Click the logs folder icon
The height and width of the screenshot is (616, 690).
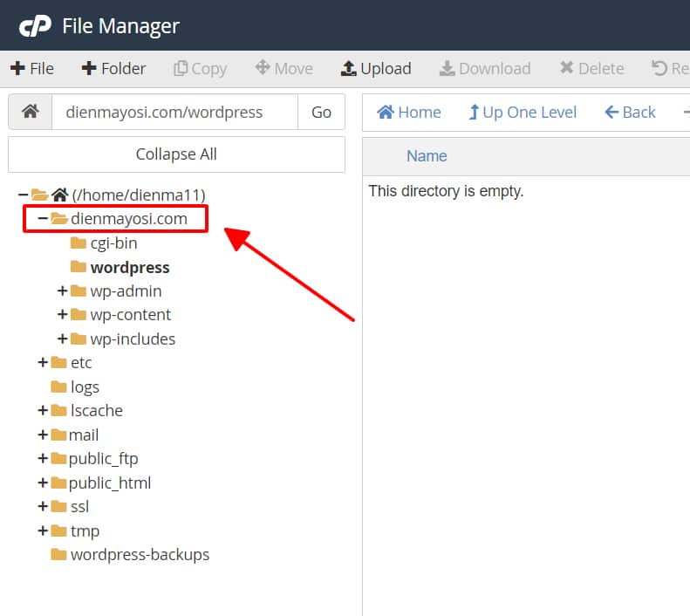point(58,387)
